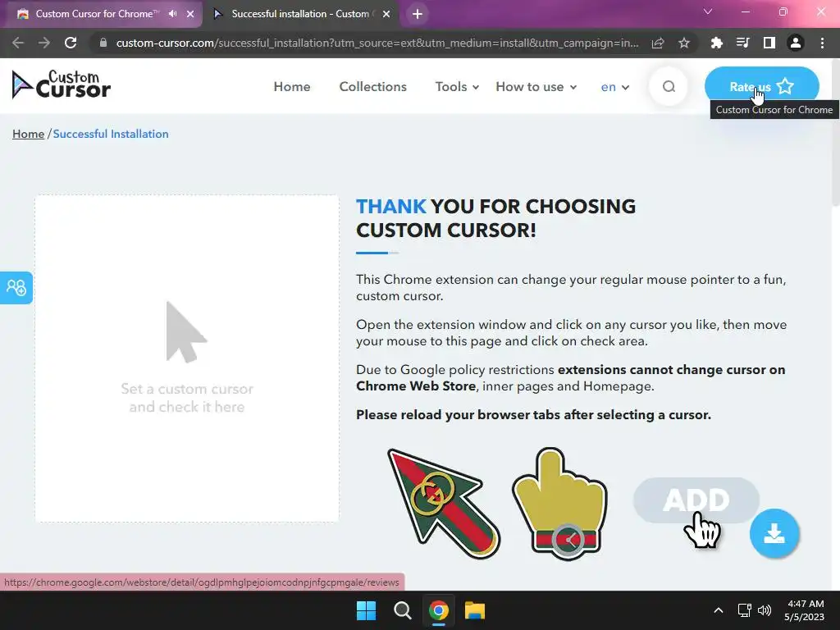Viewport: 840px width, 630px height.
Task: Click the Custom Cursor logo
Action: click(61, 84)
